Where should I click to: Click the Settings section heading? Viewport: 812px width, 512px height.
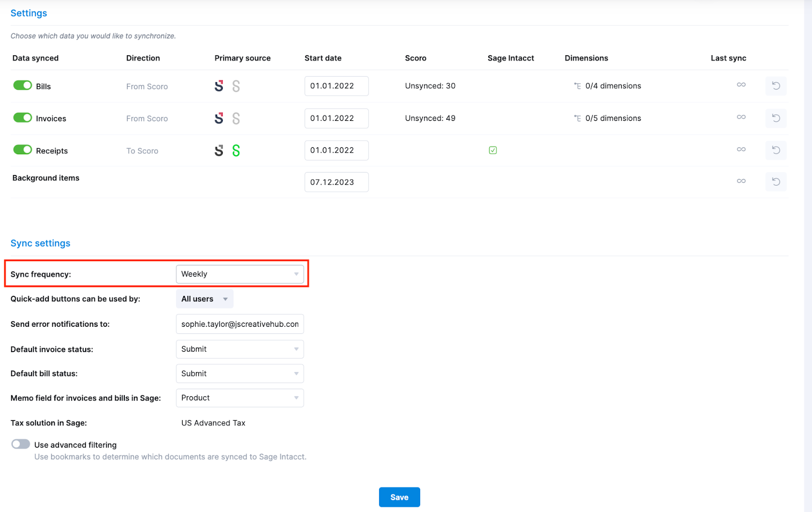28,13
